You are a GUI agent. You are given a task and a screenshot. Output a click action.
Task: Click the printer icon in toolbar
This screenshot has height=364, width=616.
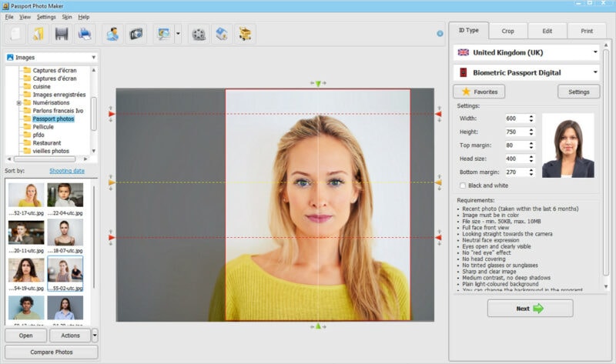(x=85, y=34)
